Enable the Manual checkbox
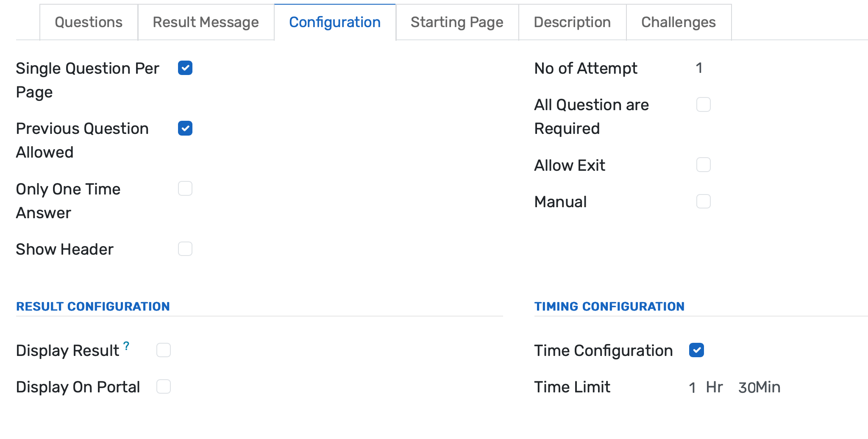Screen dimensions: 868x439 coord(704,201)
